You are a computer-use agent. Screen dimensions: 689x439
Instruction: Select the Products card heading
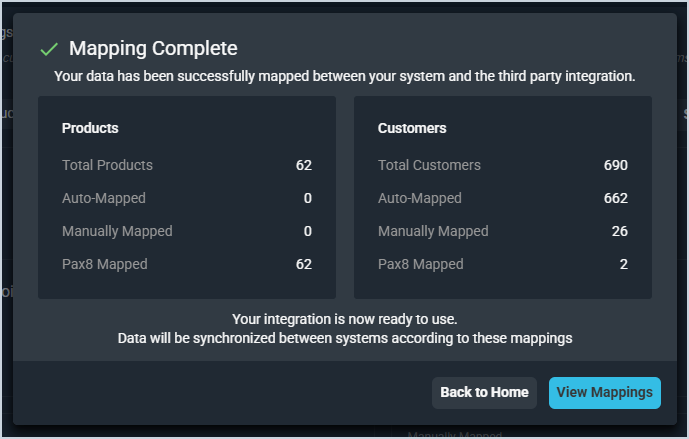pyautogui.click(x=90, y=128)
